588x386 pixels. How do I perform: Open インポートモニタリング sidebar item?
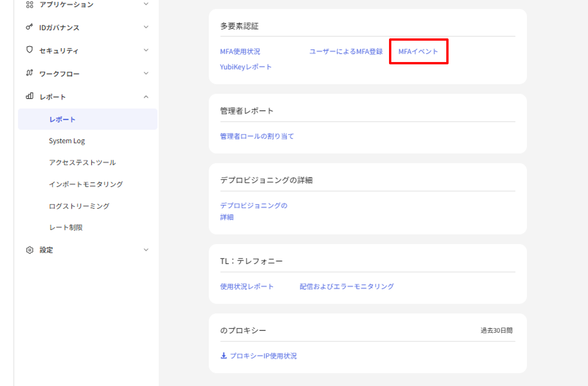point(86,184)
